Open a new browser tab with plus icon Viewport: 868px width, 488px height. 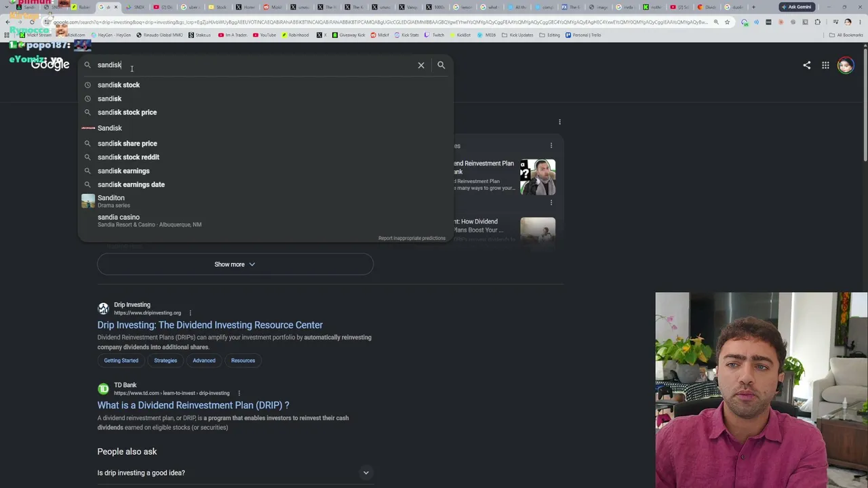(x=753, y=7)
